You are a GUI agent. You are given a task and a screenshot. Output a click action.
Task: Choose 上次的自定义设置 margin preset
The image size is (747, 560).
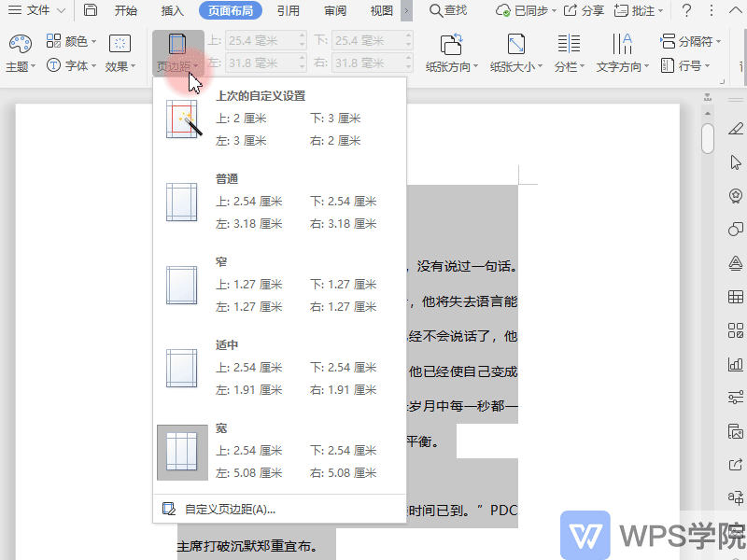tap(279, 118)
